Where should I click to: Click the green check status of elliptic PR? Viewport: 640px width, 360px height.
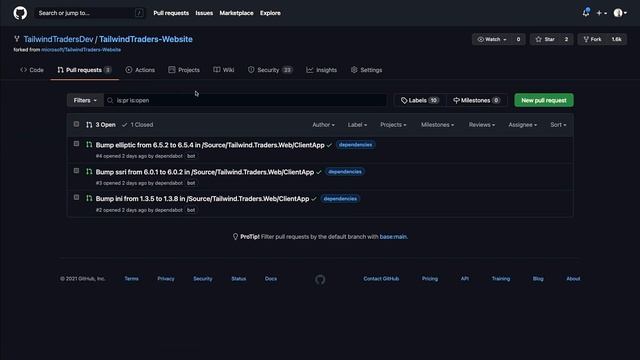[329, 145]
